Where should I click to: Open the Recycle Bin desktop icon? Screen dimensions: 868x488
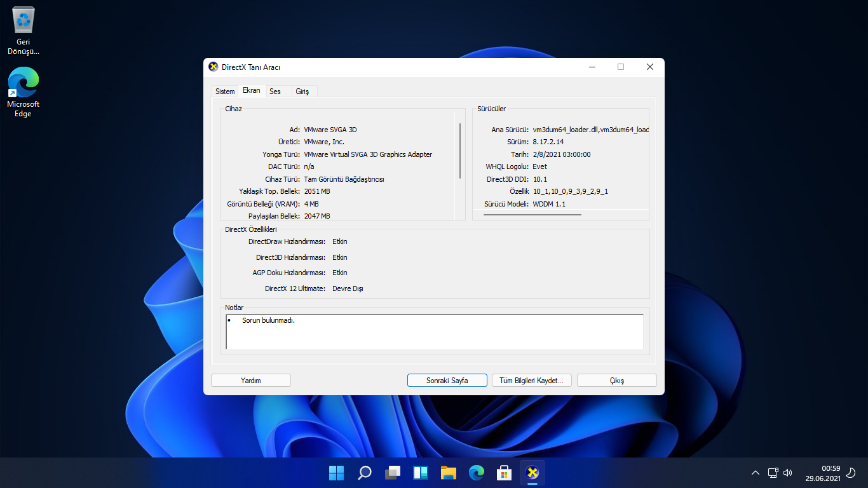[x=24, y=30]
